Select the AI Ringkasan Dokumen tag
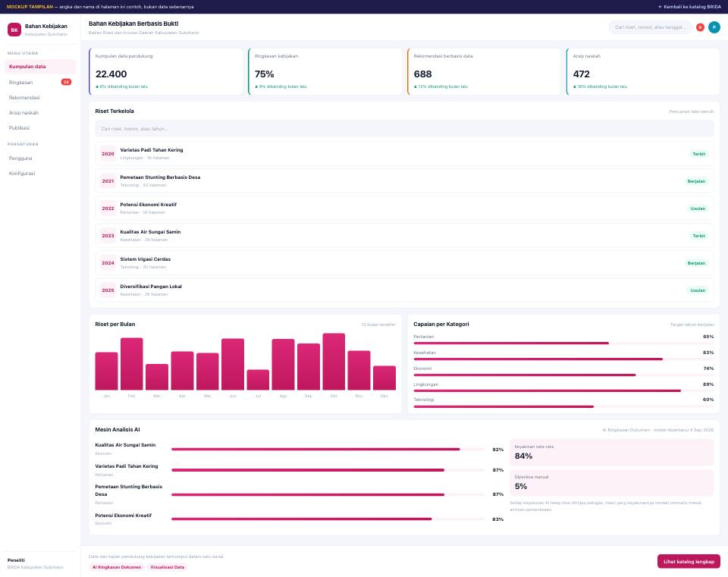Image resolution: width=728 pixels, height=577 pixels. click(117, 567)
